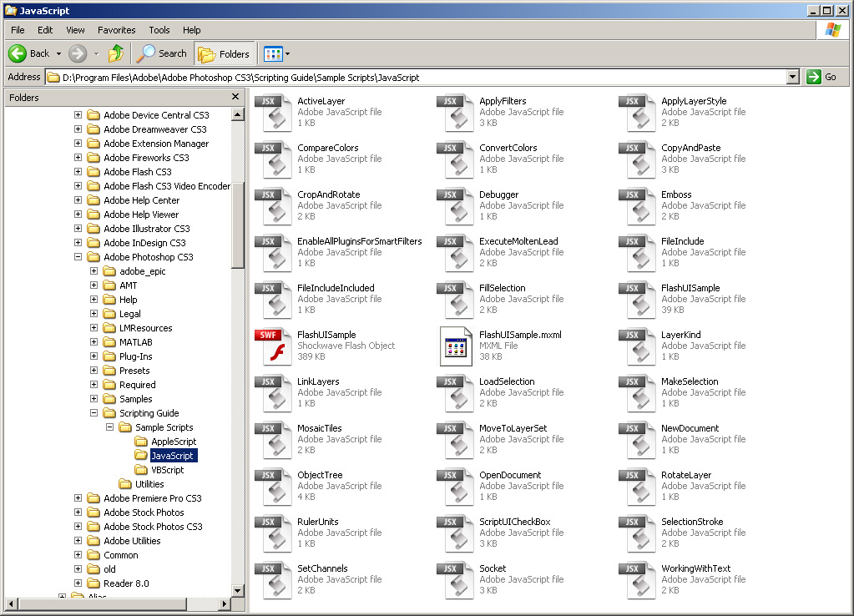The height and width of the screenshot is (616, 854).
Task: Select the FlashUISample.mxml file icon
Action: (x=455, y=346)
